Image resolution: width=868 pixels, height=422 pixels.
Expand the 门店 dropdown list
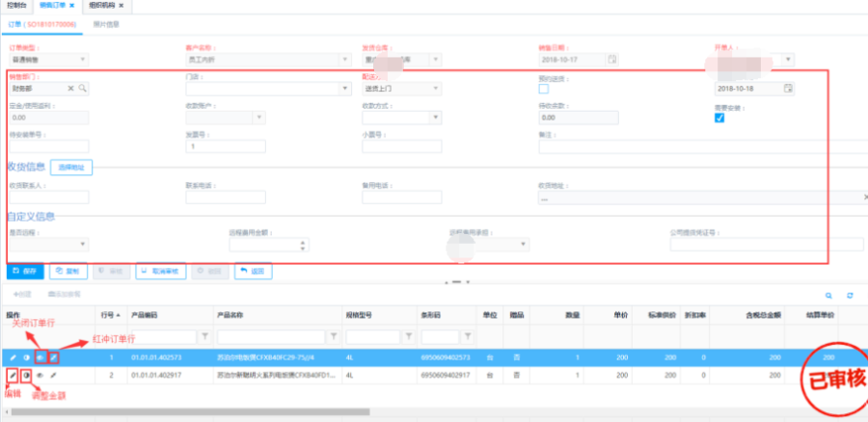[x=346, y=89]
